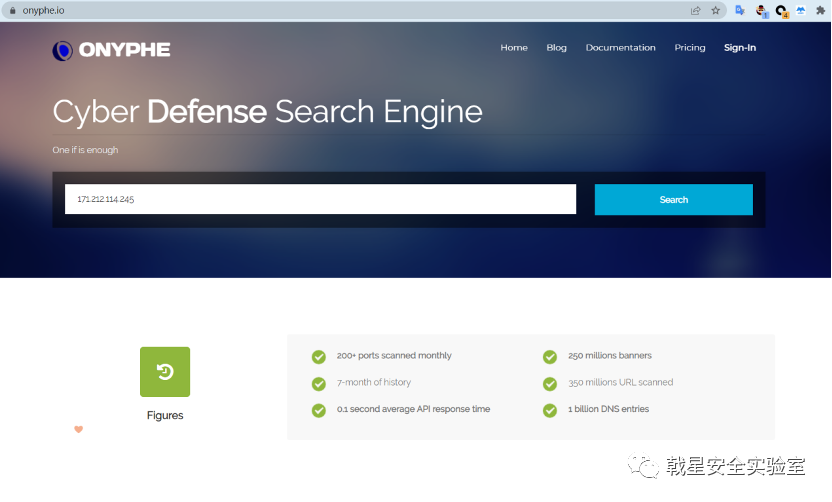Click the search input field with IP address
832x502 pixels.
(320, 199)
